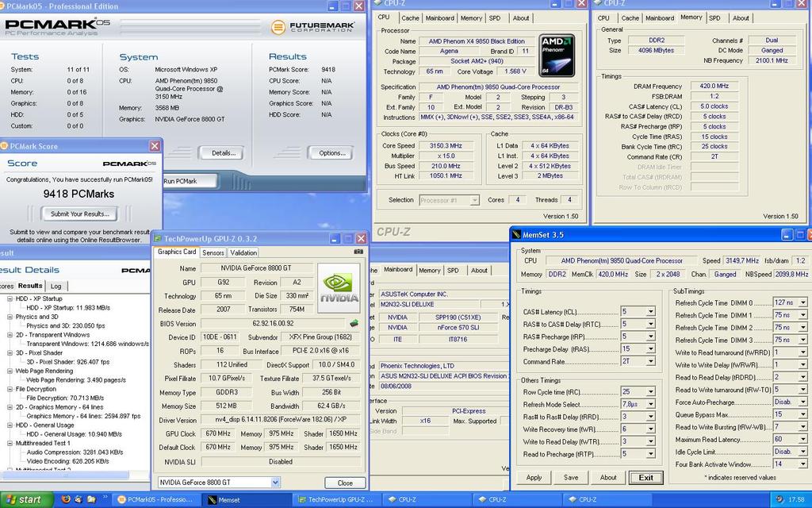This screenshot has width=812, height=508.
Task: Collapse the File Decryption tree node
Action: [x=10, y=389]
